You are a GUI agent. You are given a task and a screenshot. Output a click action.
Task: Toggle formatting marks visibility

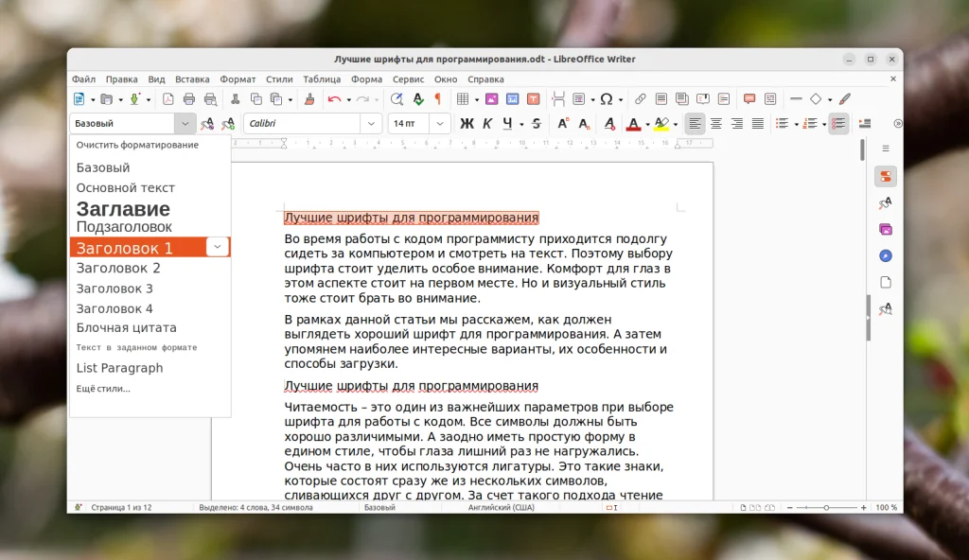click(x=438, y=99)
